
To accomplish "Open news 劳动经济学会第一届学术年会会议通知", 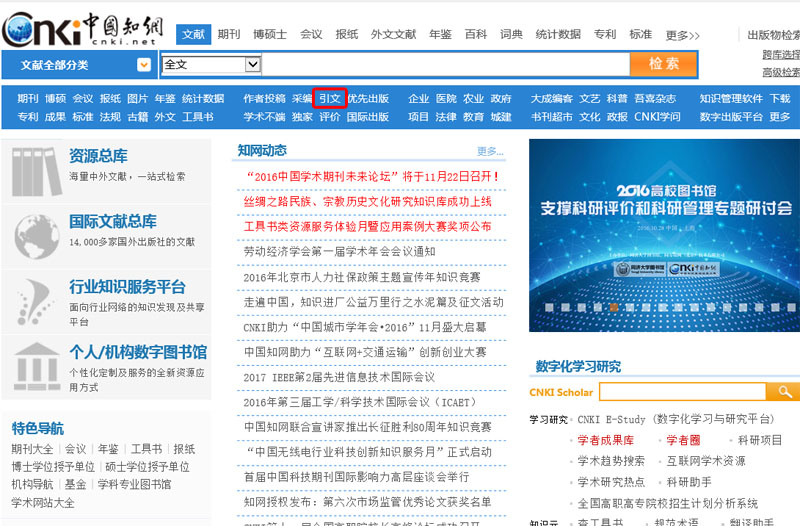I will [x=339, y=251].
